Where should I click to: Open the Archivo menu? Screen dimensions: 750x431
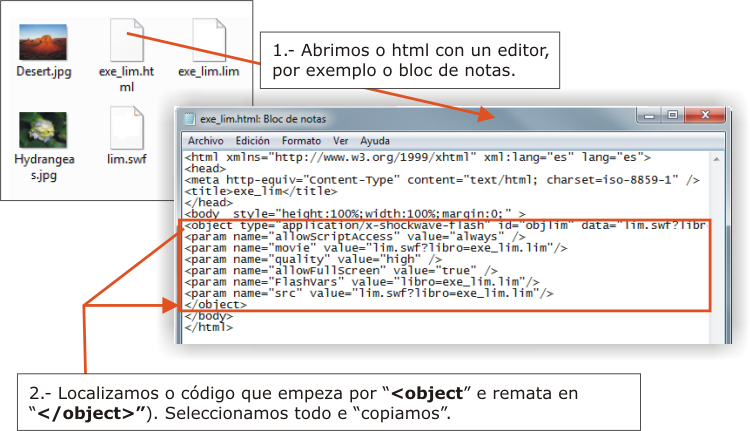pyautogui.click(x=205, y=141)
